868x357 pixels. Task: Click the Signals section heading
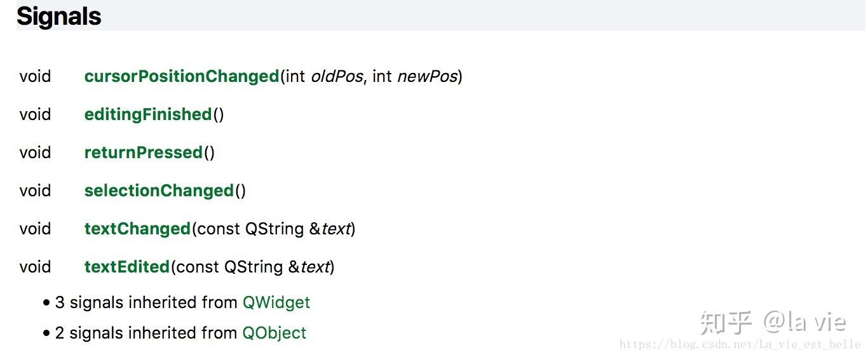(59, 17)
